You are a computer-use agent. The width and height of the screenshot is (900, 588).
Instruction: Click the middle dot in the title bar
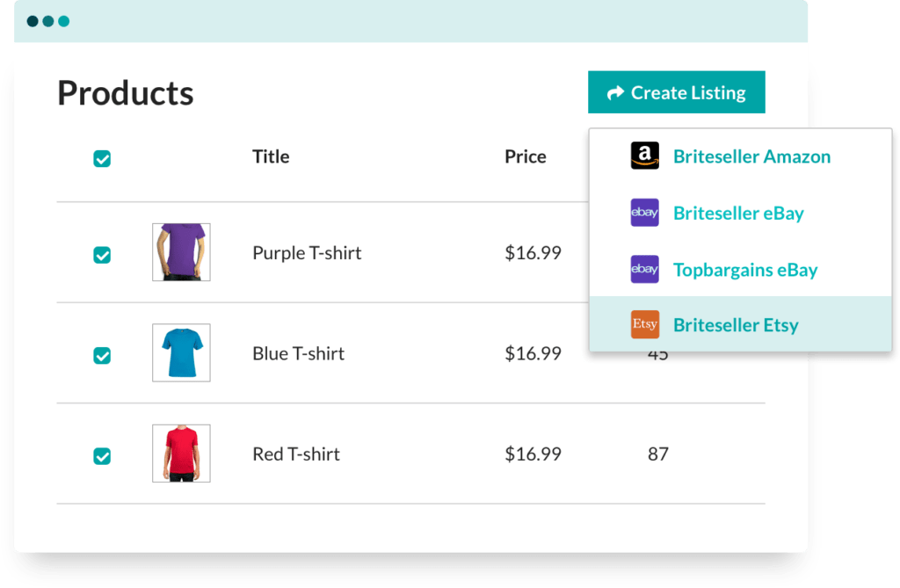coord(49,21)
